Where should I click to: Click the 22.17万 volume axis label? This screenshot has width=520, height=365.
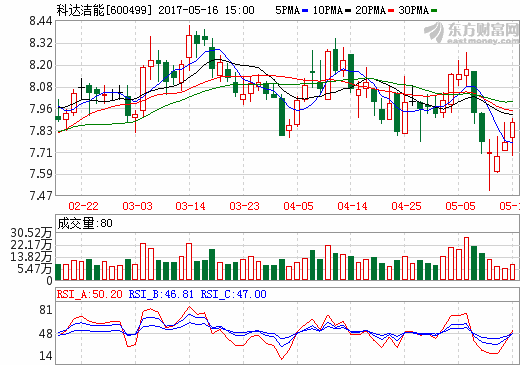[31, 245]
